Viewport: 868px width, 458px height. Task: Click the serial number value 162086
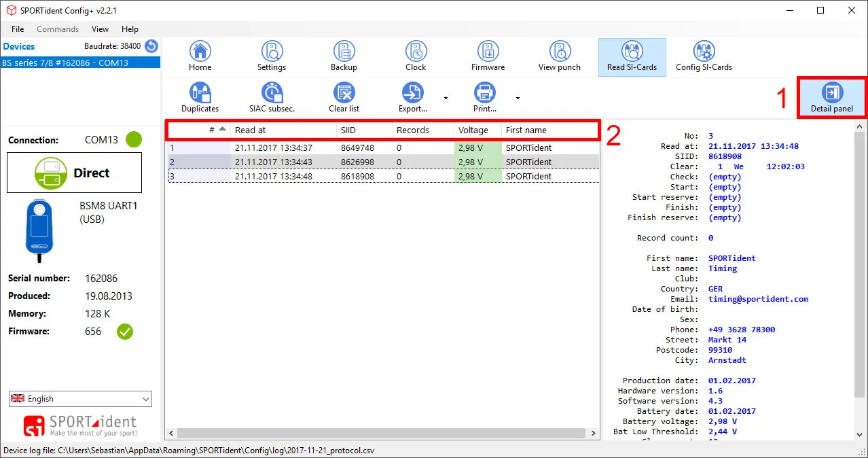click(101, 279)
